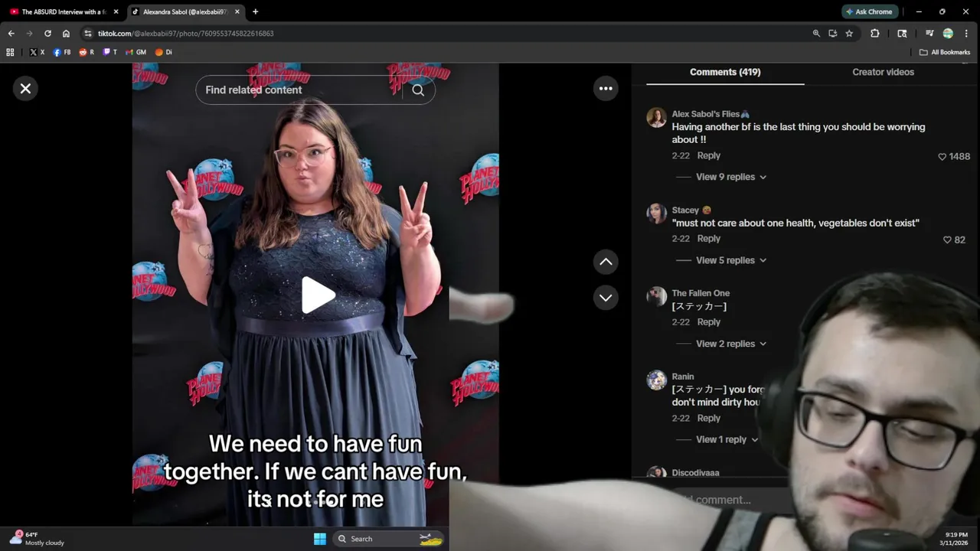
Task: Open the FB Facebook bookmark
Action: click(x=62, y=52)
